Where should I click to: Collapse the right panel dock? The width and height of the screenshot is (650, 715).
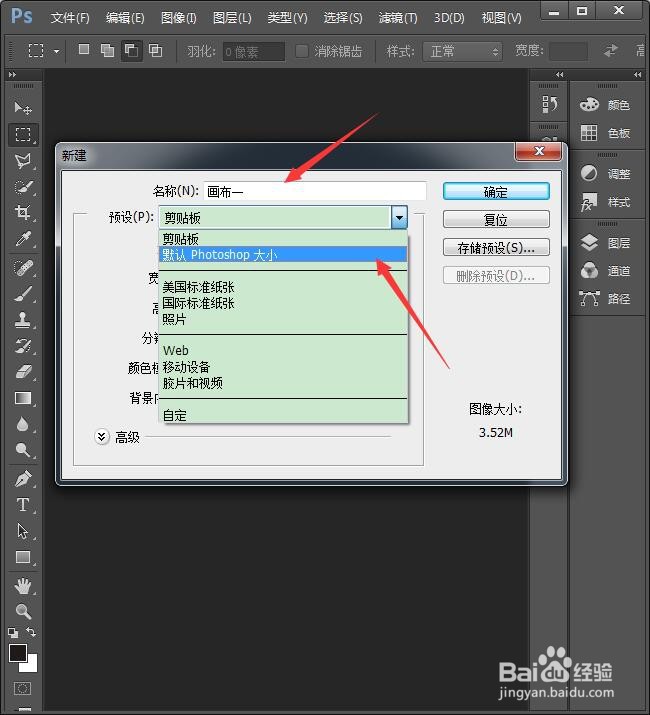(637, 75)
